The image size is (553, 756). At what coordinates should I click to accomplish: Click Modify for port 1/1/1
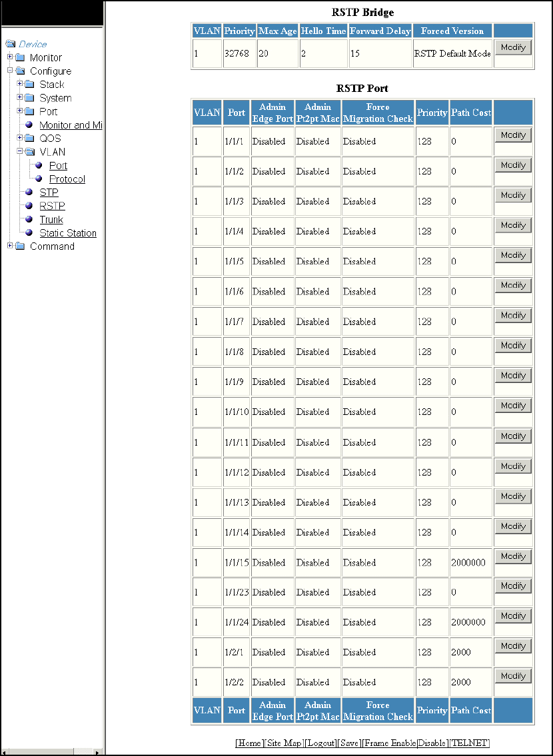513,135
